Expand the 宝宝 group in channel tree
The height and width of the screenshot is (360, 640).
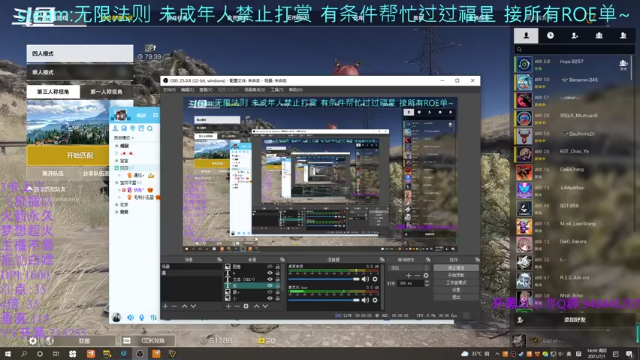point(117,161)
